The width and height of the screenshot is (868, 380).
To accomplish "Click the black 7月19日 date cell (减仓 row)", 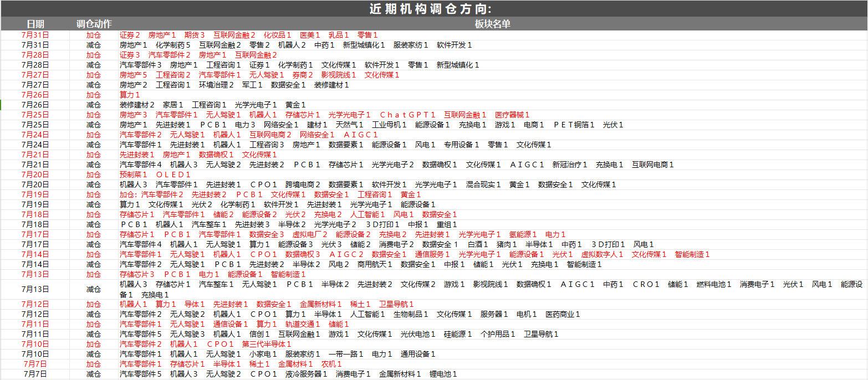I will coord(35,204).
